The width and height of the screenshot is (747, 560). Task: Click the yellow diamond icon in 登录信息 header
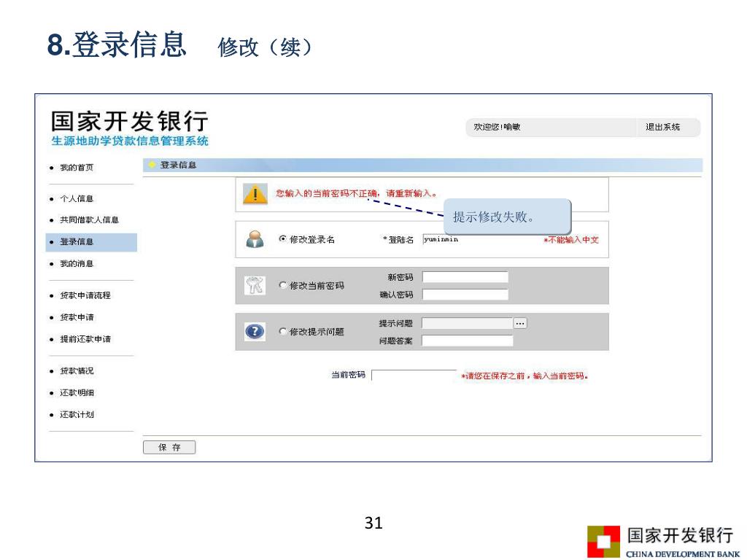tap(152, 165)
